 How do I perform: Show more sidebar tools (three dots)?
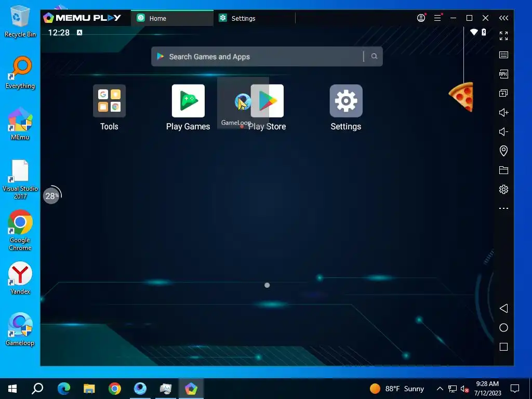click(503, 208)
